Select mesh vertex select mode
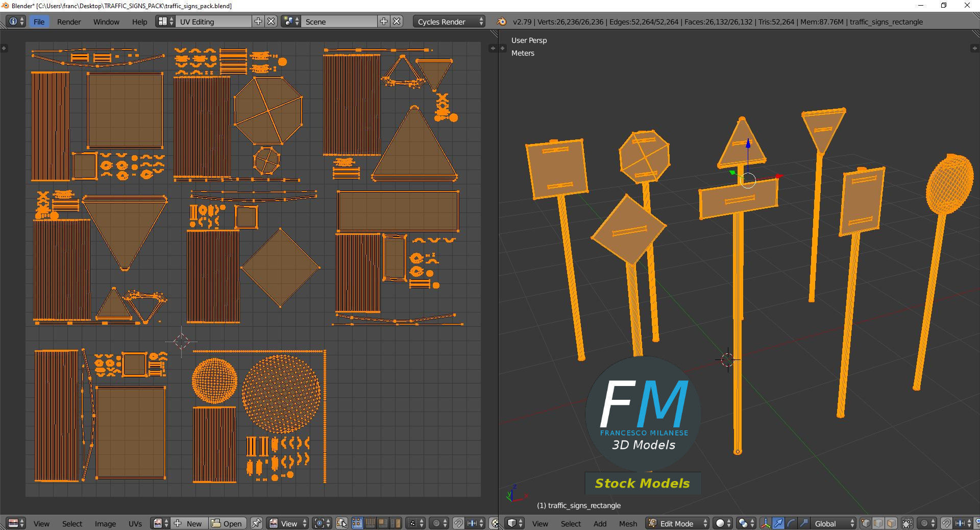Viewport: 980px width, 530px height. 866,523
